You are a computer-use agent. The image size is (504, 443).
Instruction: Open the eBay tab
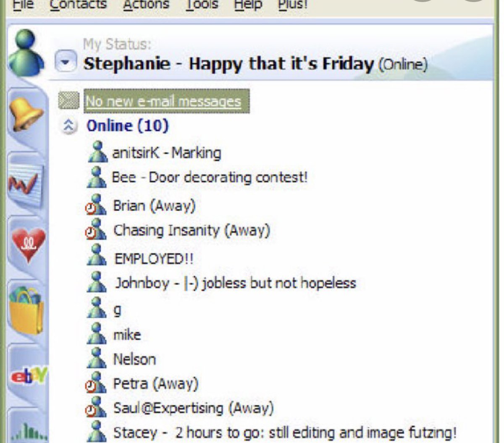point(29,375)
